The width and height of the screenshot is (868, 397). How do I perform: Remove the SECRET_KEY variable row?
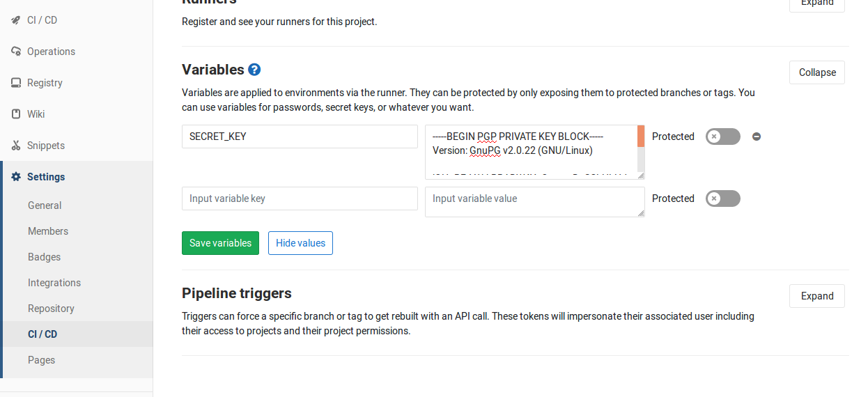coord(757,137)
